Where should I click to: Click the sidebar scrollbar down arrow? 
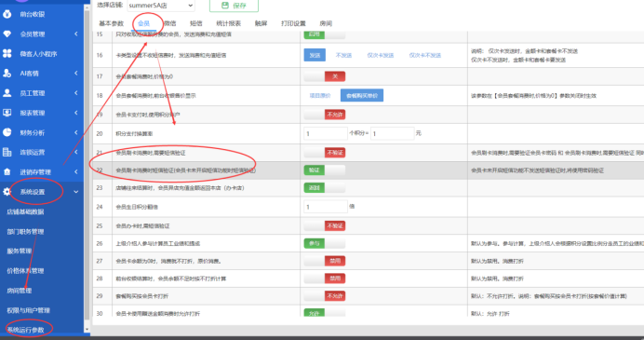coord(87,330)
